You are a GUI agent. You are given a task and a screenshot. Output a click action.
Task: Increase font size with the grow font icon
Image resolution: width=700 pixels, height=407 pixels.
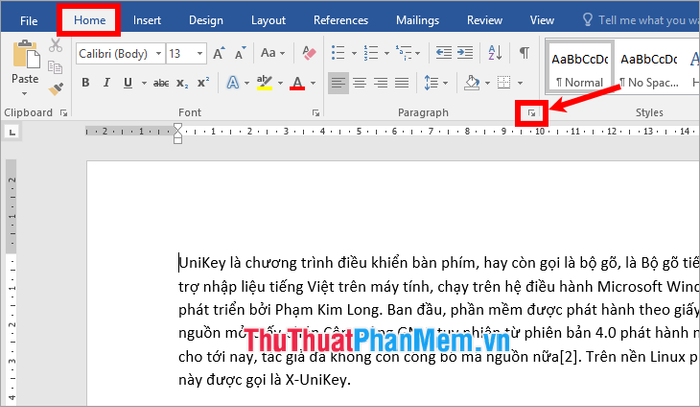coord(218,54)
